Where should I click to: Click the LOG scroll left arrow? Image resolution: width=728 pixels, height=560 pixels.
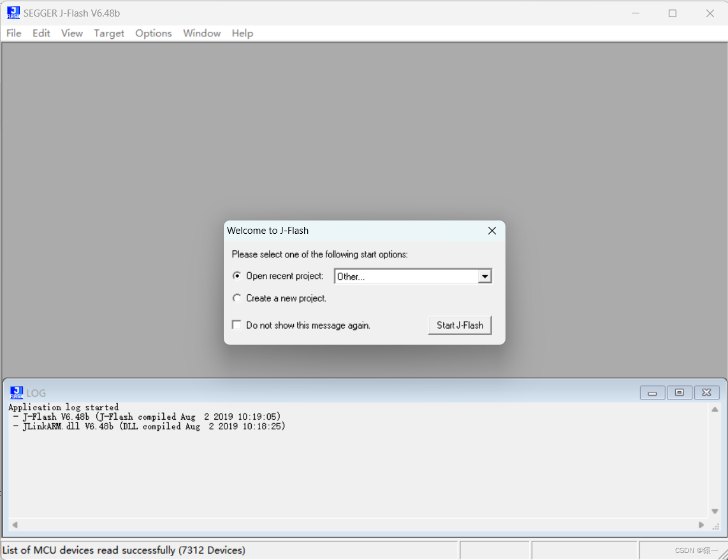click(15, 525)
